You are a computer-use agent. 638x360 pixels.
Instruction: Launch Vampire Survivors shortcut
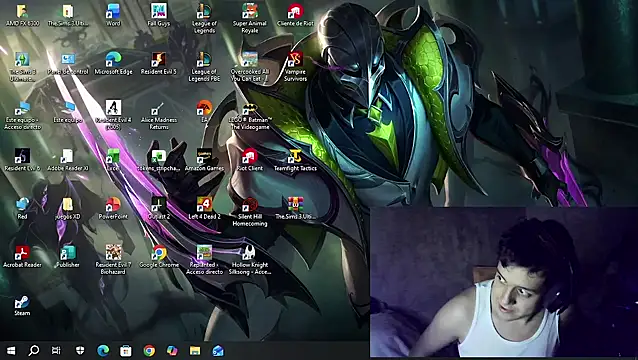(x=295, y=67)
